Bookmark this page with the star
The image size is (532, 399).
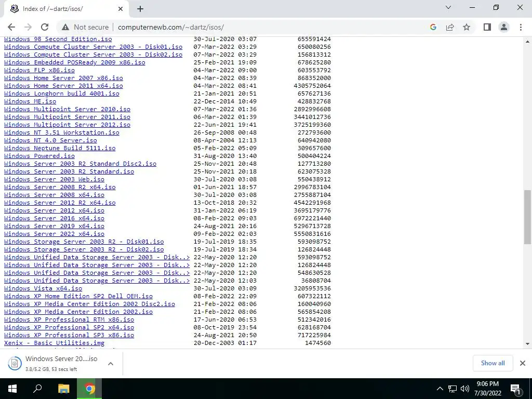point(467,27)
